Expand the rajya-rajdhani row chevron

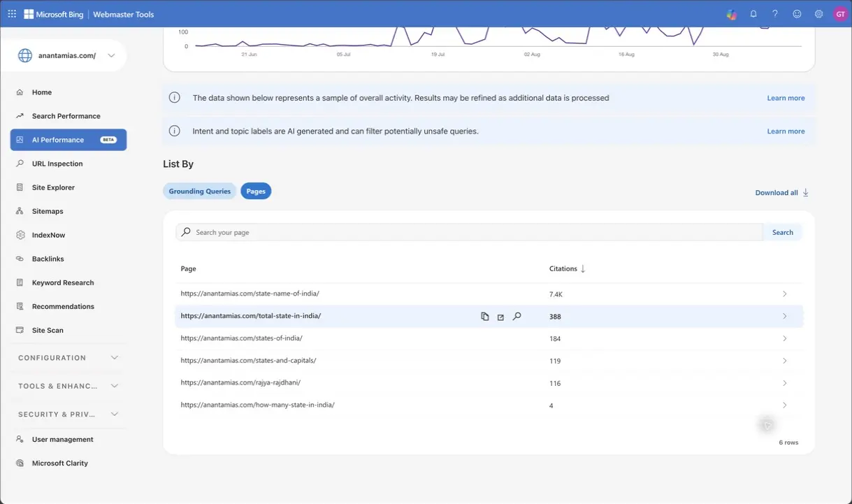click(x=784, y=383)
